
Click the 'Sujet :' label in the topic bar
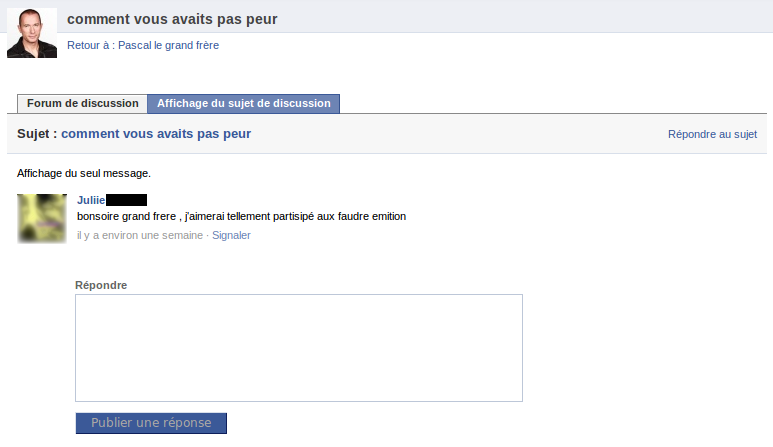pos(36,133)
